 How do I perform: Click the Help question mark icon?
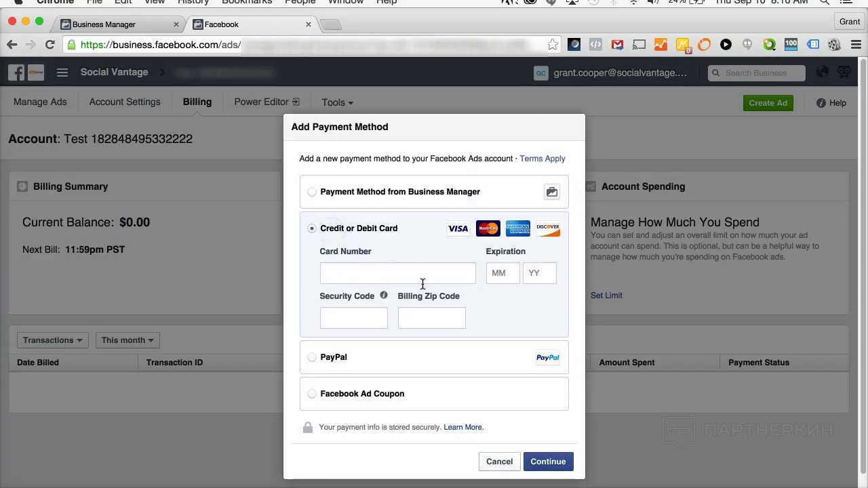pyautogui.click(x=821, y=103)
